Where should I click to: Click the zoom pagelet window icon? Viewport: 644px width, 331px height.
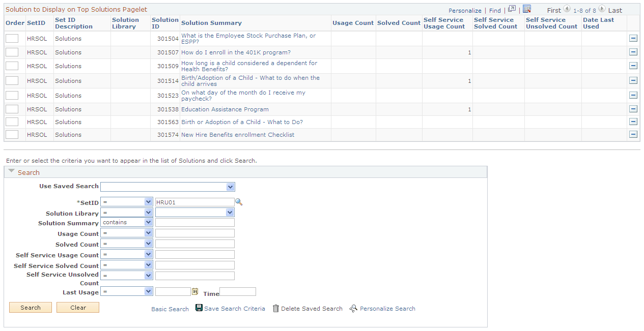511,9
